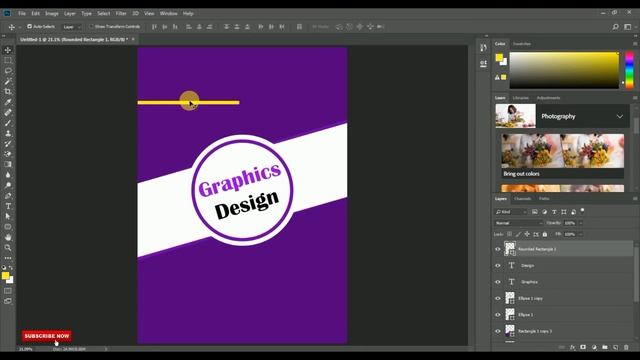This screenshot has height=360, width=640.
Task: Toggle the layer filter on/off switch
Action: (582, 211)
